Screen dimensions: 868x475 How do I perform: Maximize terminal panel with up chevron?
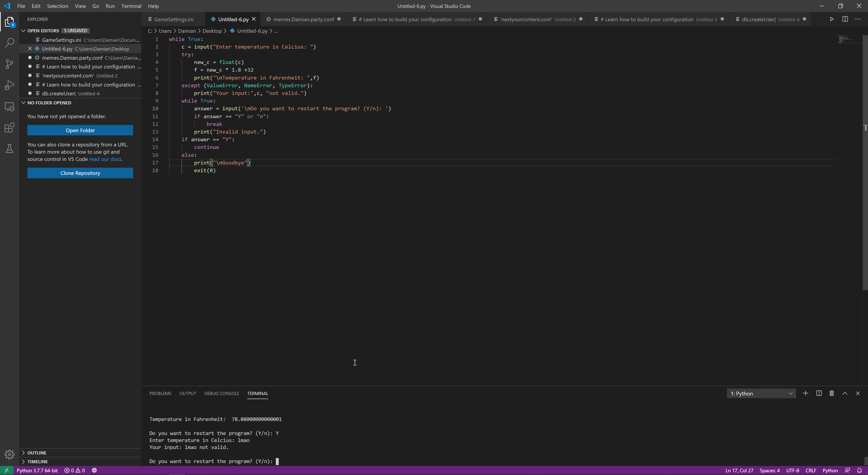[845, 393]
